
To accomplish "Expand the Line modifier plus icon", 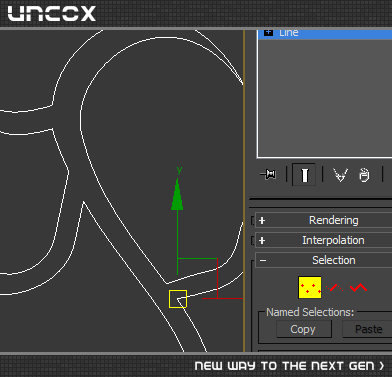I will point(268,33).
